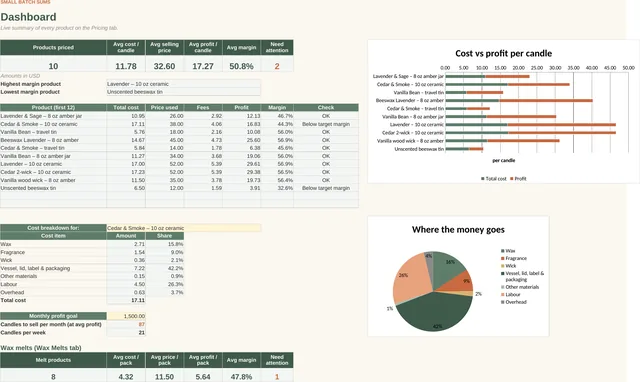Click the Monthly profit goal 1,500.00 input cell
The height and width of the screenshot is (382, 640).
(126, 316)
